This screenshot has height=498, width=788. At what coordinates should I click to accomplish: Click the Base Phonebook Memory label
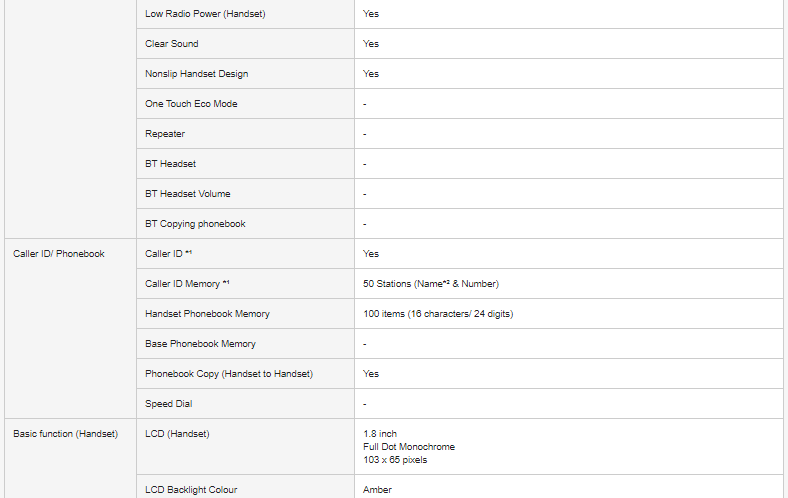tap(200, 344)
